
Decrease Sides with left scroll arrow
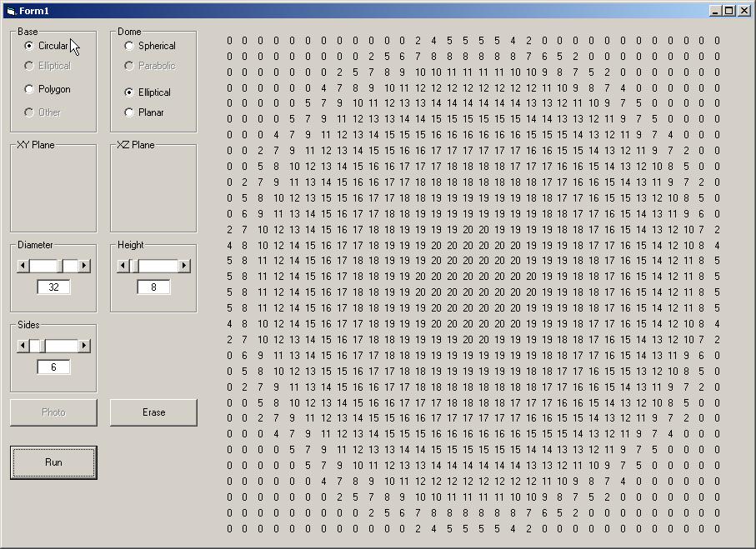click(23, 346)
